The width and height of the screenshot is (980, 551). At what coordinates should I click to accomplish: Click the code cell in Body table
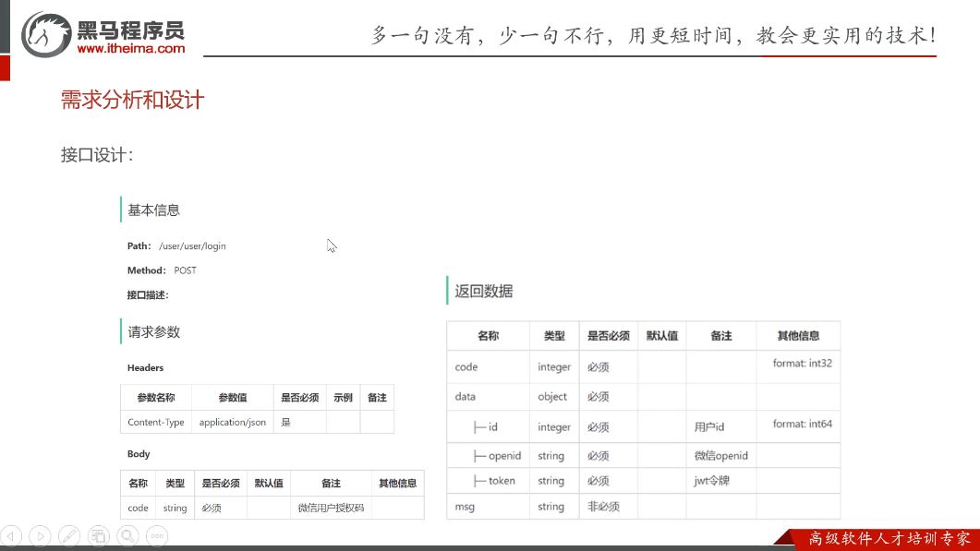139,508
